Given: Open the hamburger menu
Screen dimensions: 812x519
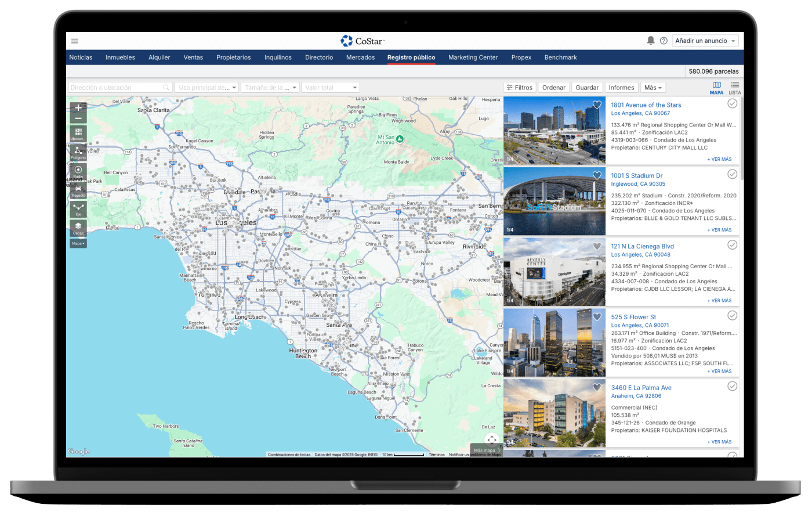Looking at the screenshot, I should pos(75,41).
